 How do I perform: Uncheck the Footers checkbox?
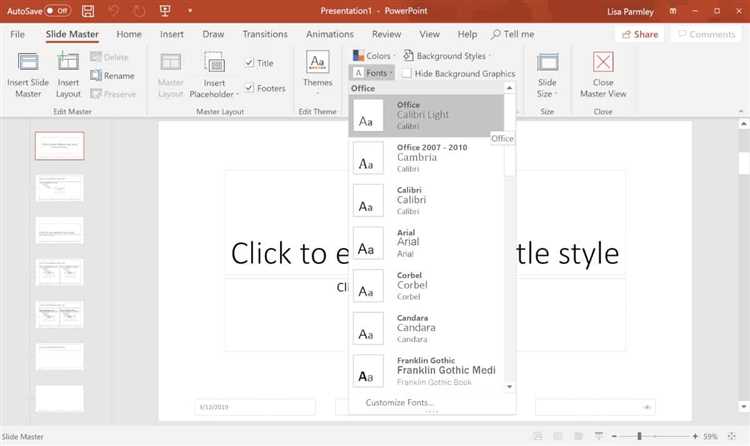250,88
